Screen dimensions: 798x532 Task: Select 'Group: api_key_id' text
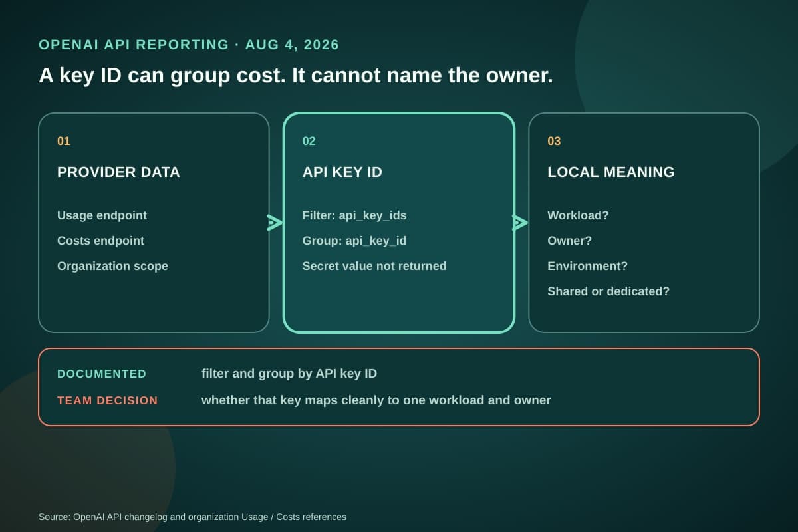click(354, 241)
